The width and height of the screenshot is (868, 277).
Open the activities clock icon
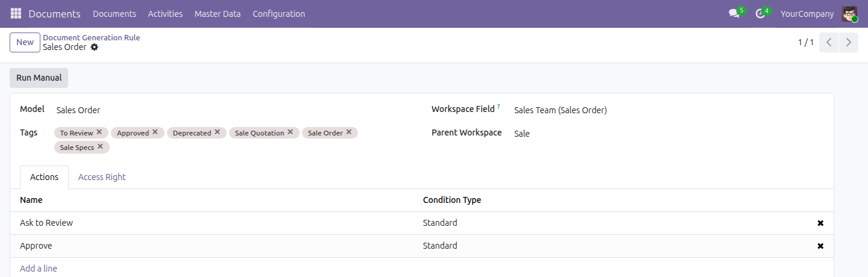(760, 13)
